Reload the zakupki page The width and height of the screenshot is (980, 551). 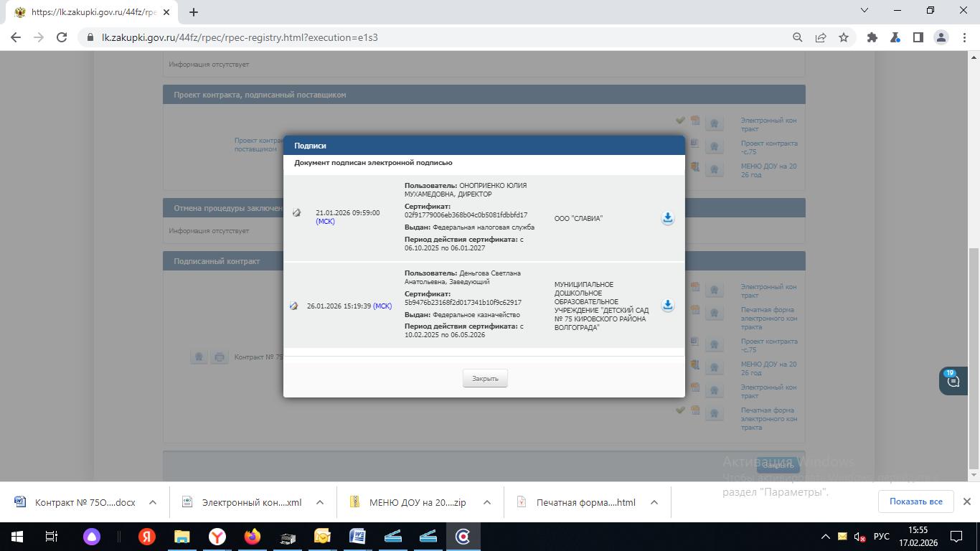(62, 37)
